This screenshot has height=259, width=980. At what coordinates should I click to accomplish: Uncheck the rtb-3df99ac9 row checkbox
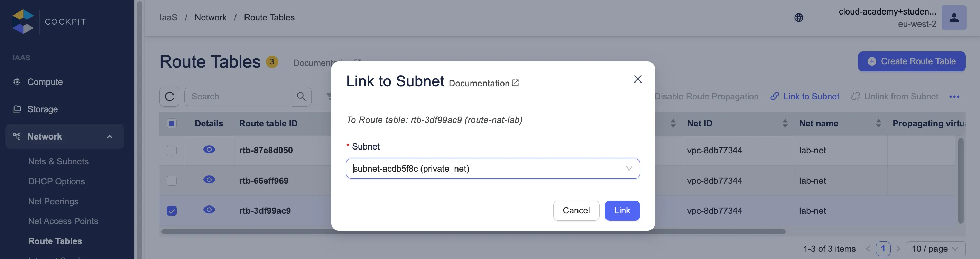point(172,211)
